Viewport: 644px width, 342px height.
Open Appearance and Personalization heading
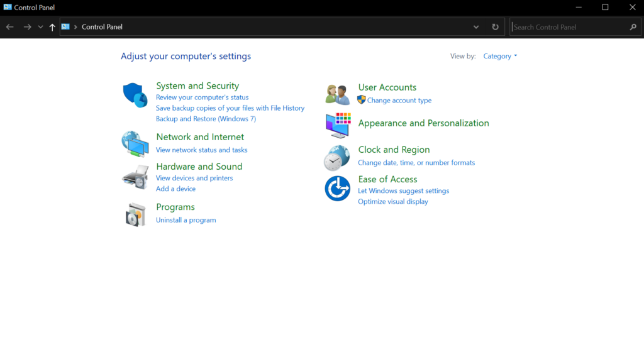tap(423, 123)
